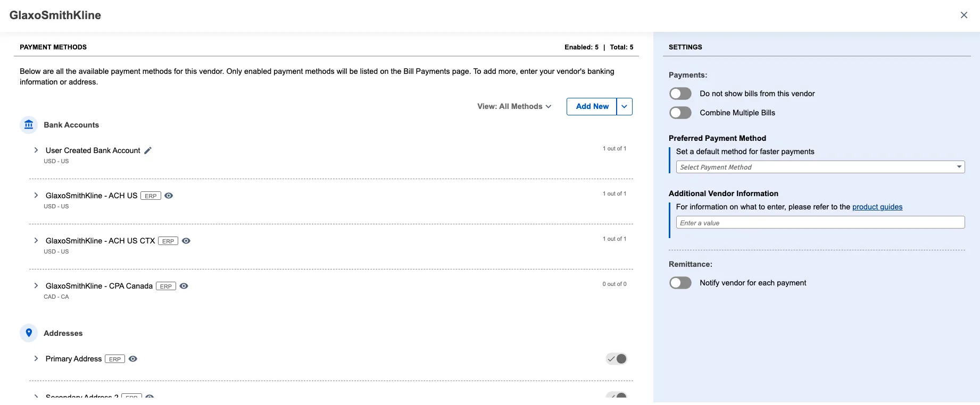
Task: Close the GlaxoSmithKline vendor panel
Action: pos(964,15)
